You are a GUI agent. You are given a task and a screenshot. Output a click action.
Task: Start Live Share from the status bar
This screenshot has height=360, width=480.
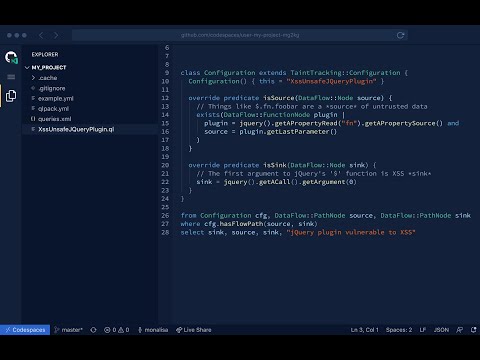(194, 330)
